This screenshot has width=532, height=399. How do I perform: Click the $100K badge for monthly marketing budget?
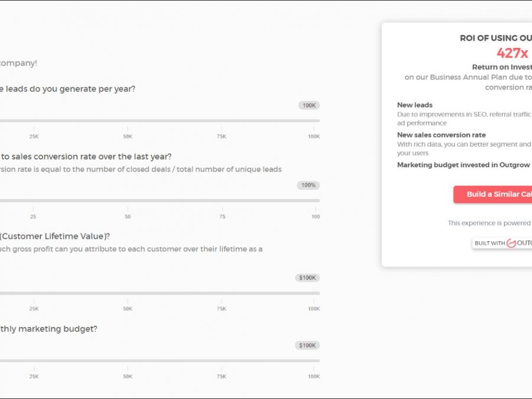[307, 345]
